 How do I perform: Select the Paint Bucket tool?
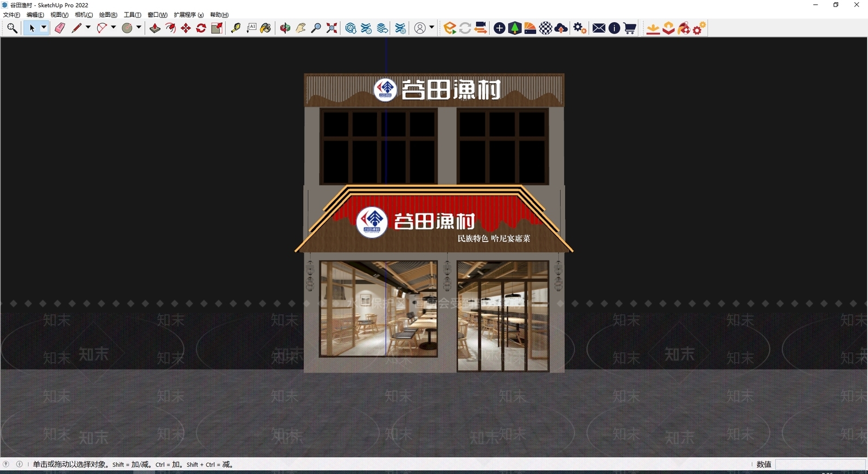pos(266,28)
